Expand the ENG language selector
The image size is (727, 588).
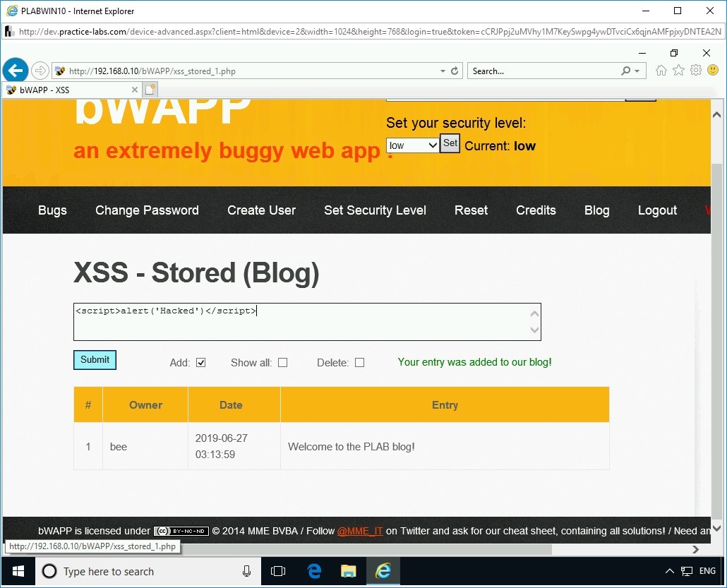tap(707, 571)
